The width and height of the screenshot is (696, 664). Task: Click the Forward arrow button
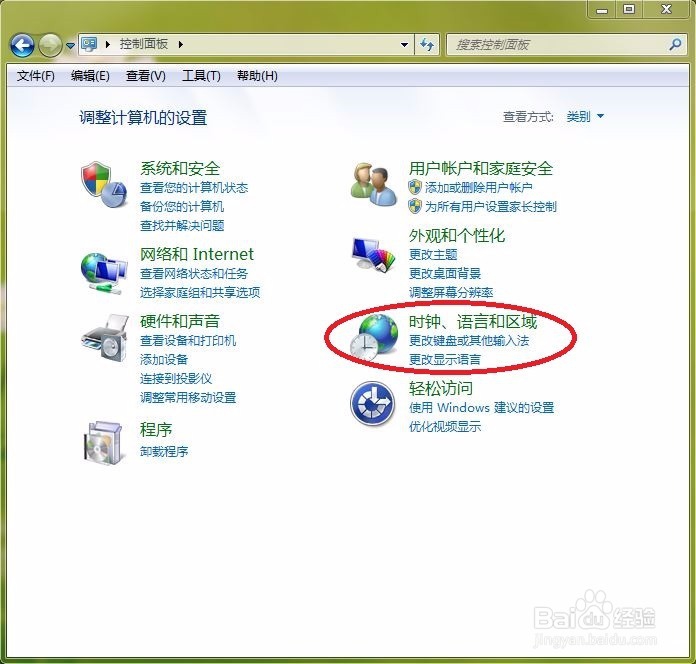[x=49, y=45]
